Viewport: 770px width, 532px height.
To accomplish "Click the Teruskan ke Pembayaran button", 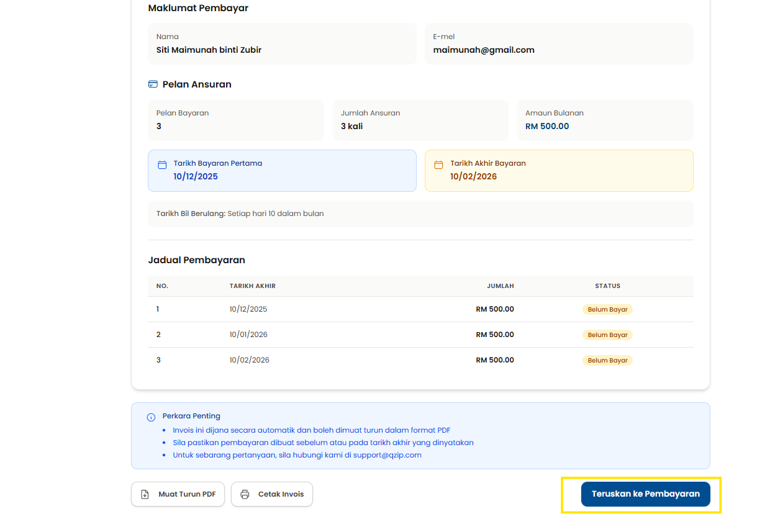I will point(645,494).
